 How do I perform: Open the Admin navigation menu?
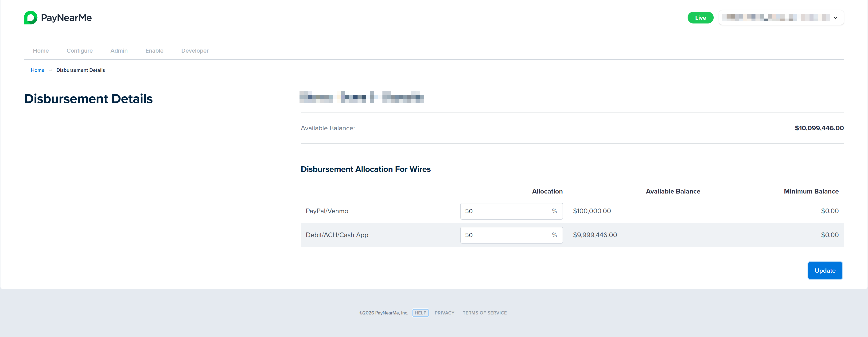[x=119, y=50]
